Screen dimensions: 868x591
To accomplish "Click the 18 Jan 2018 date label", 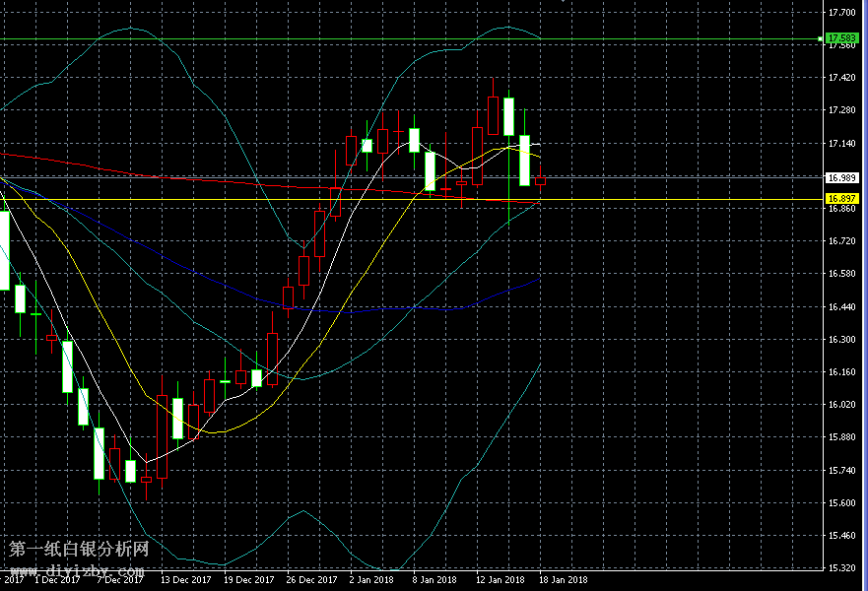I will pos(563,580).
